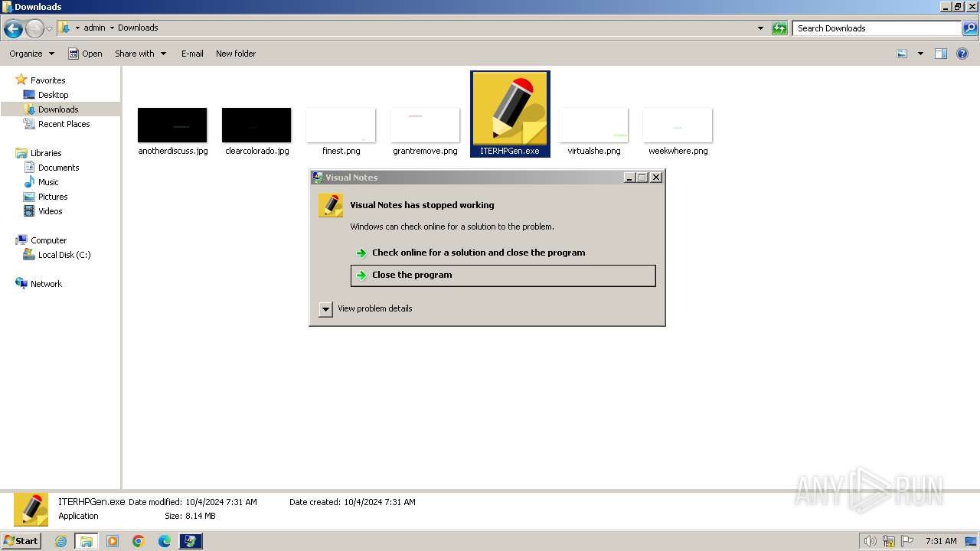Click the search magnifier icon
980x551 pixels.
click(970, 28)
